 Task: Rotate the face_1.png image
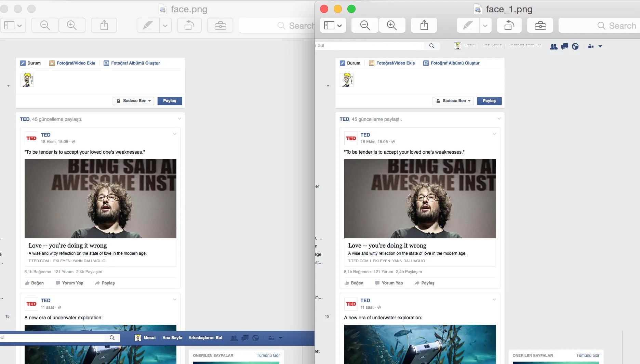pyautogui.click(x=509, y=25)
